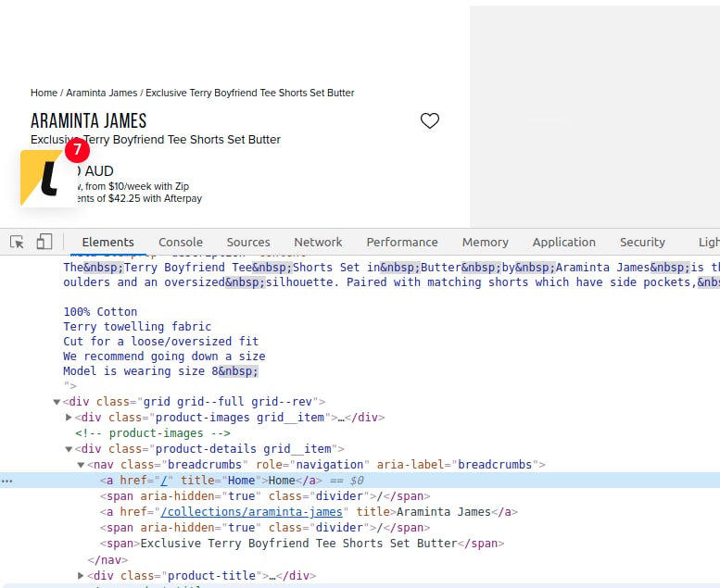Screen dimensions: 720x588
Task: Collapse the product-details grid__item div
Action: tap(69, 449)
